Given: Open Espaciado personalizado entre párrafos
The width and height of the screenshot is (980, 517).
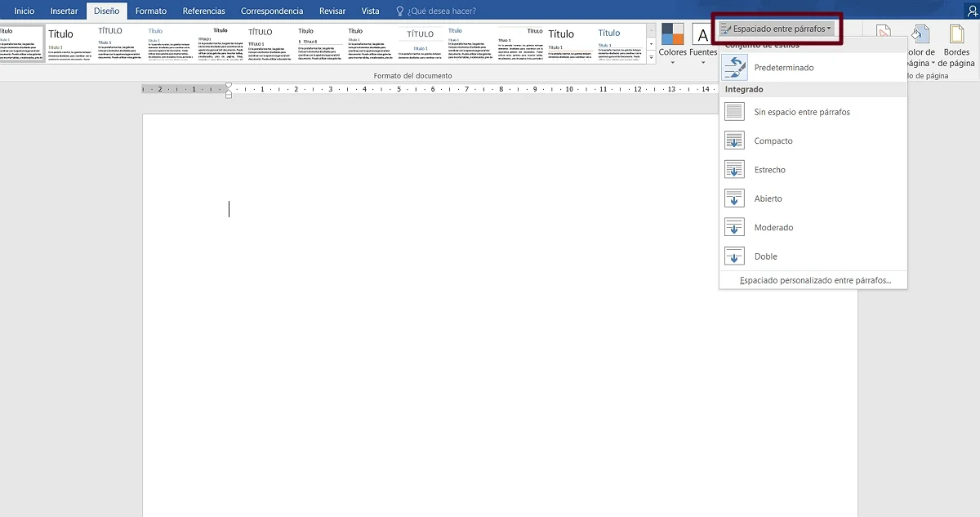Looking at the screenshot, I should coord(813,280).
